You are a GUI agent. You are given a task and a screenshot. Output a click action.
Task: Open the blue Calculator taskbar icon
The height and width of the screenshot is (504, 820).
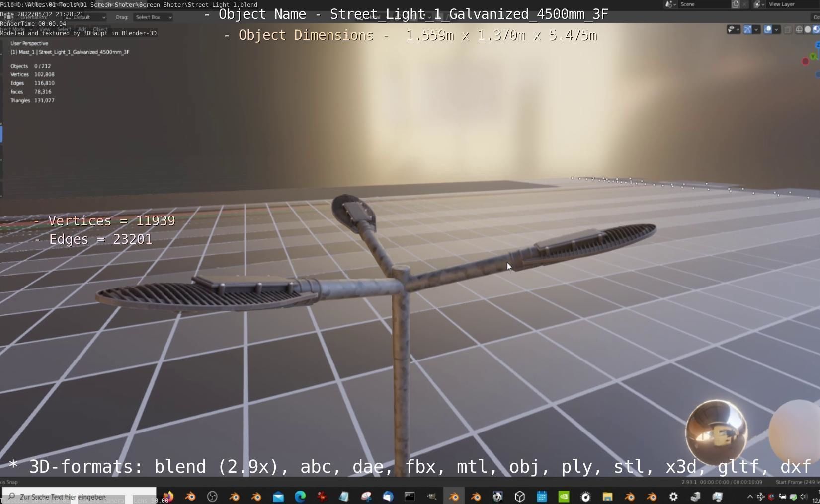point(542,496)
